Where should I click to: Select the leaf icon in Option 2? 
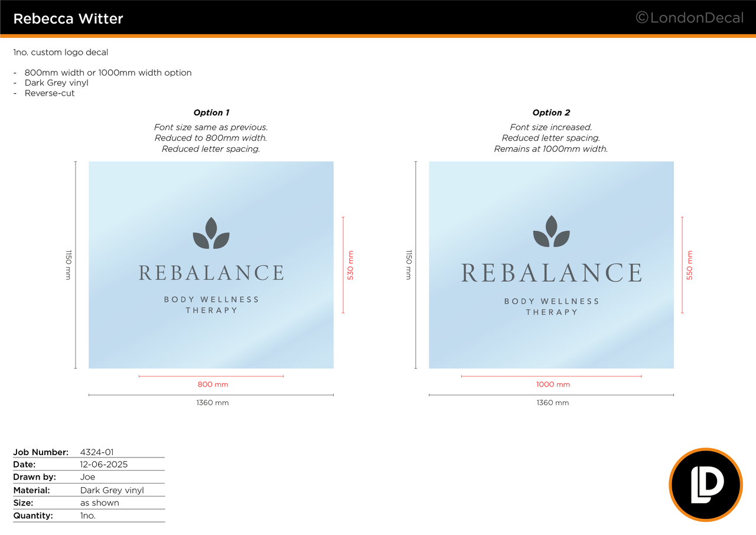(551, 232)
